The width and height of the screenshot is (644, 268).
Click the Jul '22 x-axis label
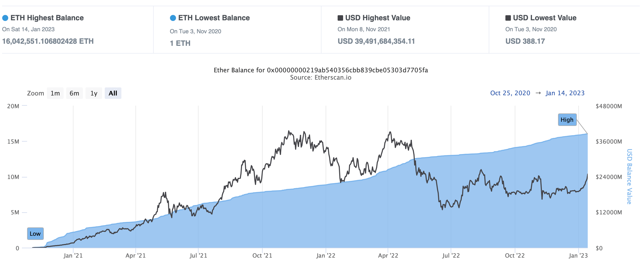pyautogui.click(x=451, y=256)
